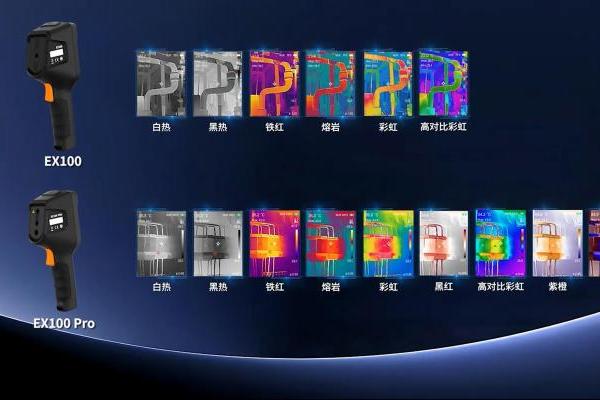
Task: Click the EX100 Pro model name label
Action: coord(64,323)
